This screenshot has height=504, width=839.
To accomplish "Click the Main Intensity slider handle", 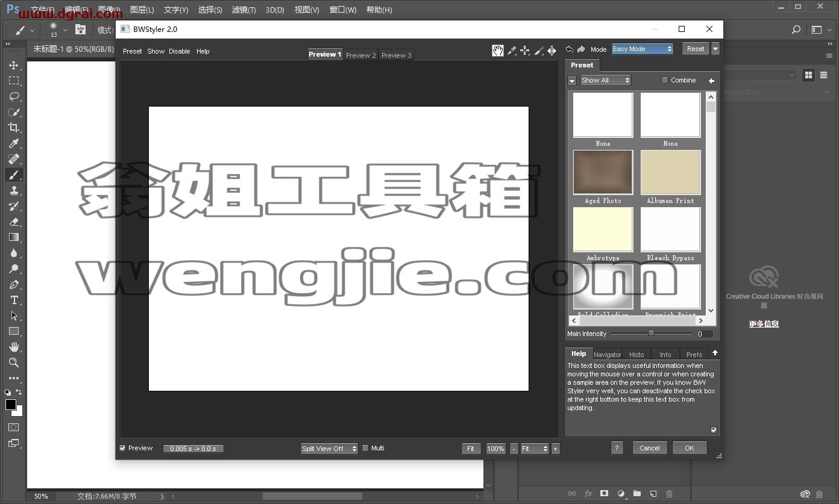I will click(x=651, y=333).
